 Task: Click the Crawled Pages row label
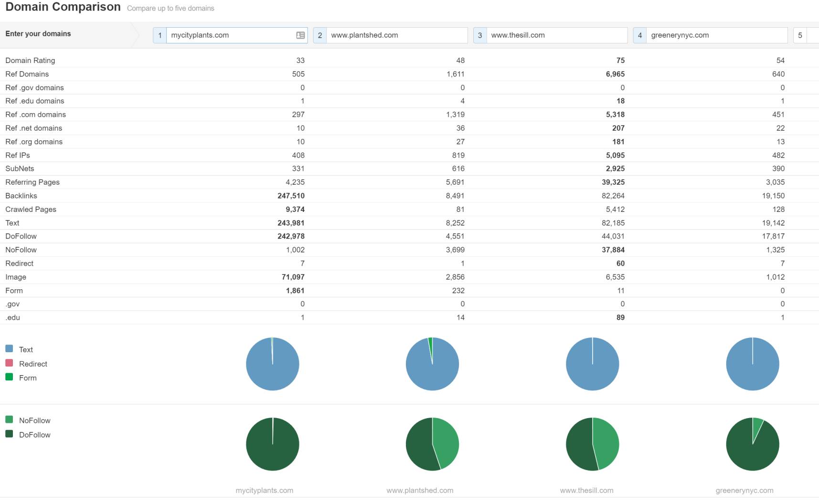(31, 210)
